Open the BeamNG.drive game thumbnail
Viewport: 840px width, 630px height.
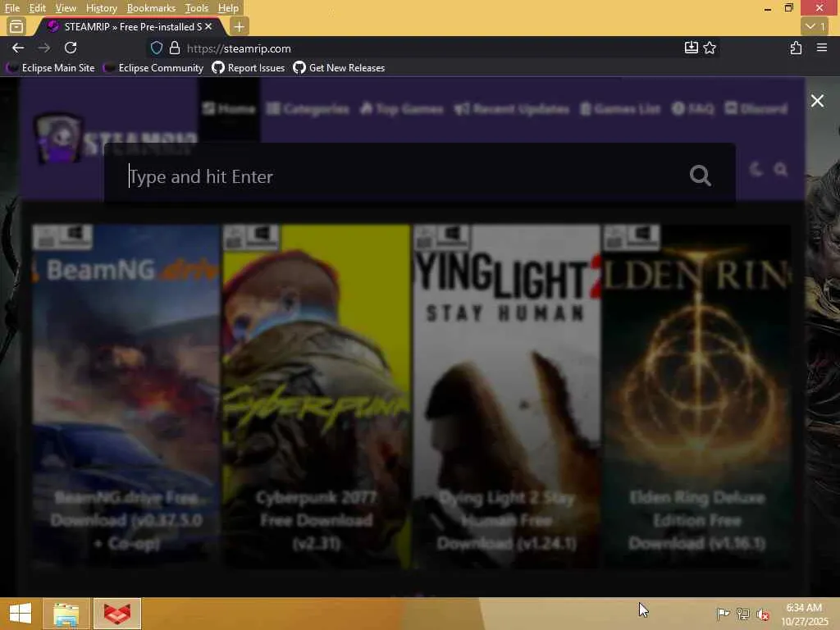tap(126, 396)
